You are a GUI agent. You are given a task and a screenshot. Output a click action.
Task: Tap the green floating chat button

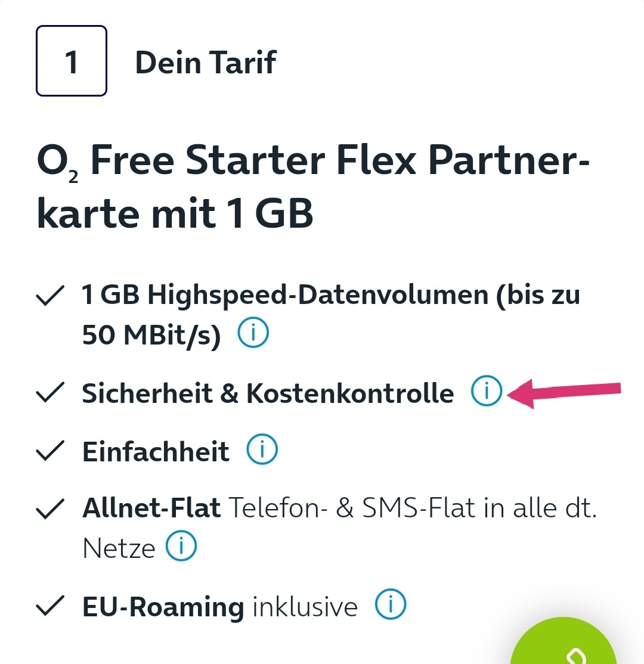point(563,644)
